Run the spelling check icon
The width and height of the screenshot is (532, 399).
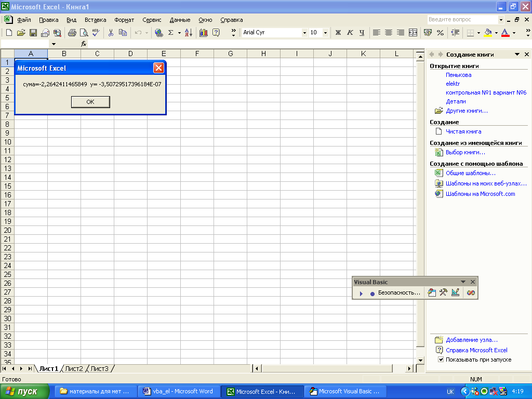pyautogui.click(x=96, y=33)
